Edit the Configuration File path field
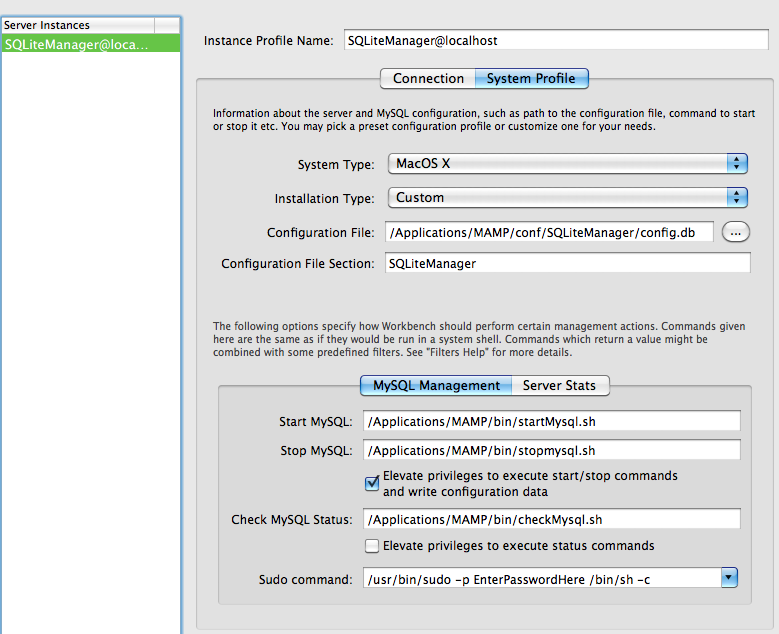 [549, 232]
